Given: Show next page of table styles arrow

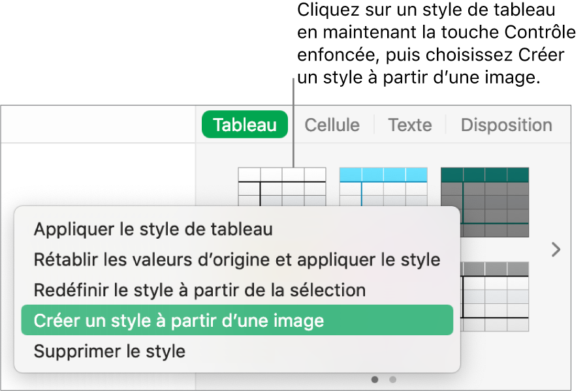Looking at the screenshot, I should coord(556,250).
